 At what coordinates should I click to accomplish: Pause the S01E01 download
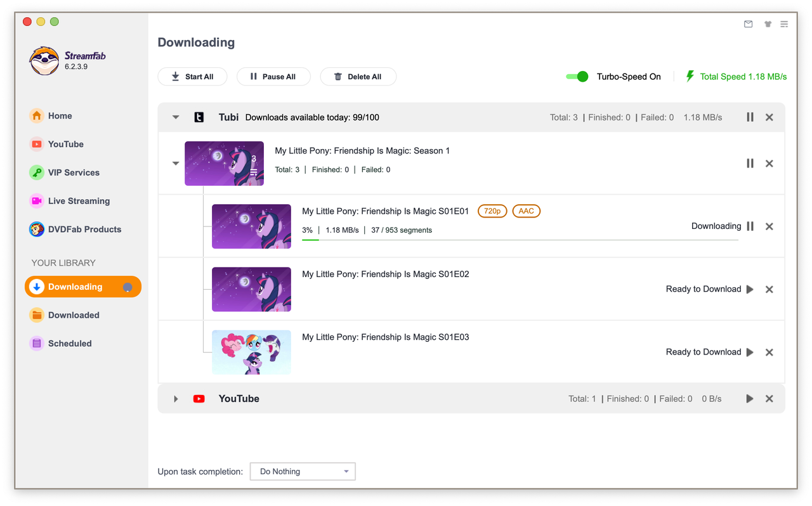coord(750,226)
